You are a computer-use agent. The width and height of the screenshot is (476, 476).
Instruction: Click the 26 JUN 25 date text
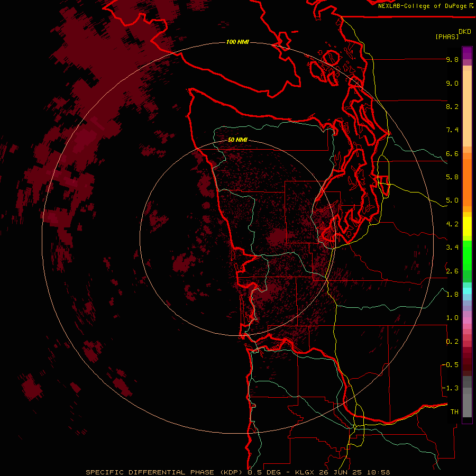(340, 472)
